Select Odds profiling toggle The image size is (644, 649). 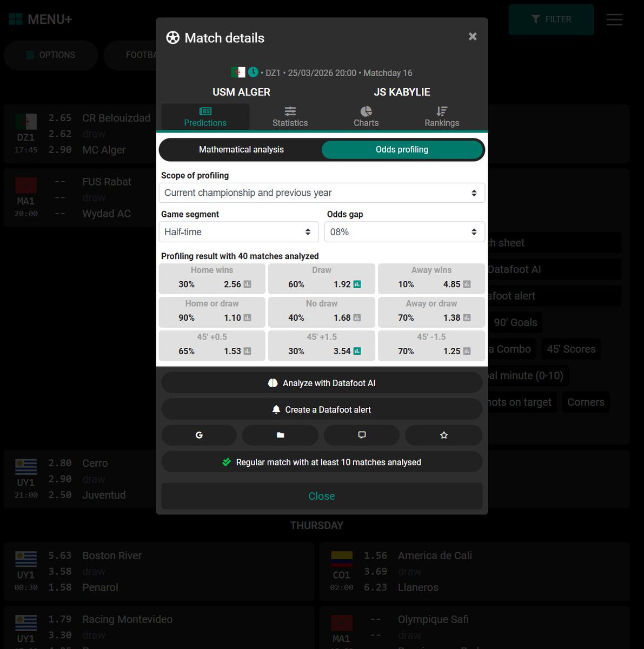tap(402, 150)
